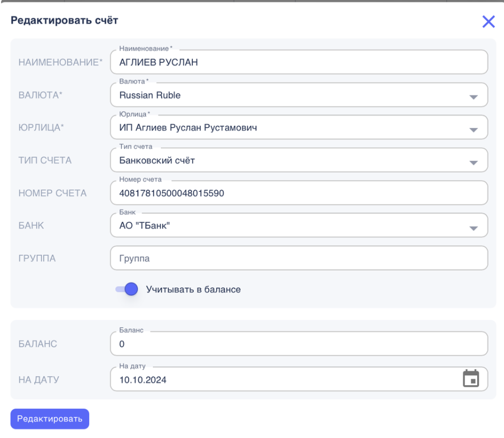The image size is (504, 438).
Task: Click the Валюта dropdown arrow icon
Action: [x=473, y=97]
